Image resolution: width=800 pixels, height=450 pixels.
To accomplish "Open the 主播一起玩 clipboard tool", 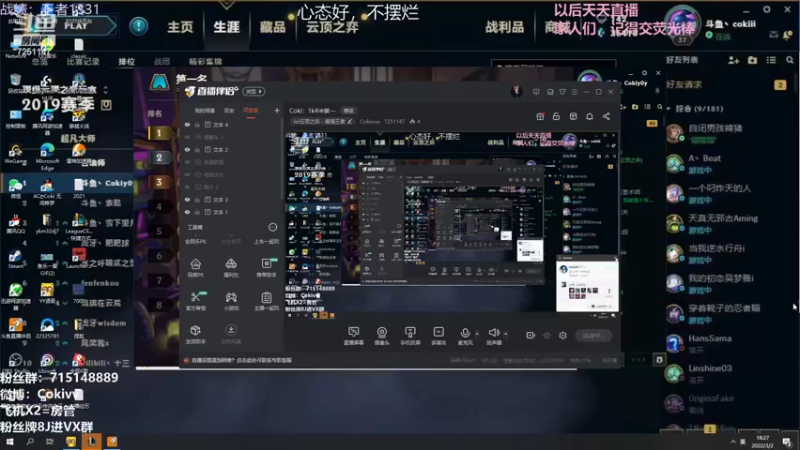I will (x=266, y=301).
